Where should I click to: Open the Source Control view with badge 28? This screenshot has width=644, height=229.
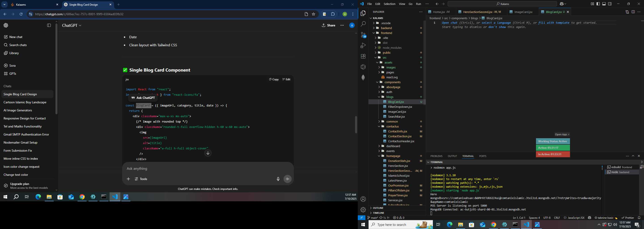(x=363, y=35)
